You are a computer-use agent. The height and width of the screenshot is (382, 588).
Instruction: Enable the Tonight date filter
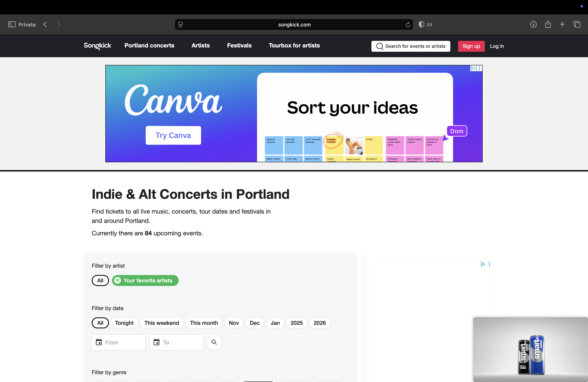tap(124, 323)
